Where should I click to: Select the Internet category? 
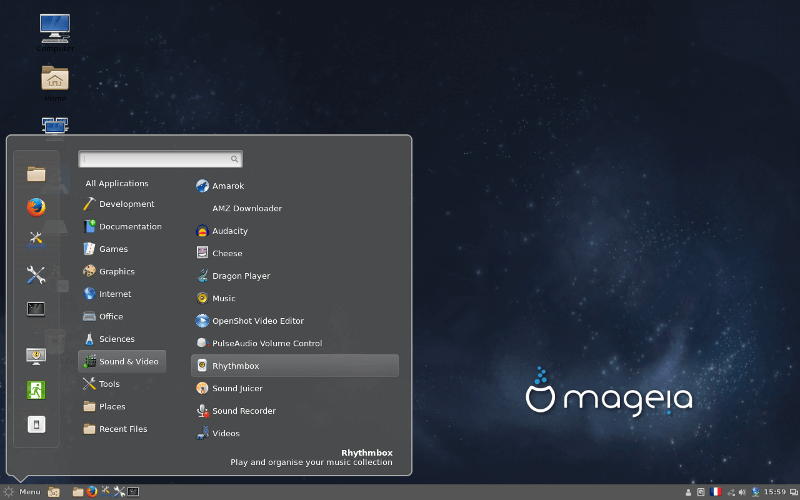tap(115, 294)
